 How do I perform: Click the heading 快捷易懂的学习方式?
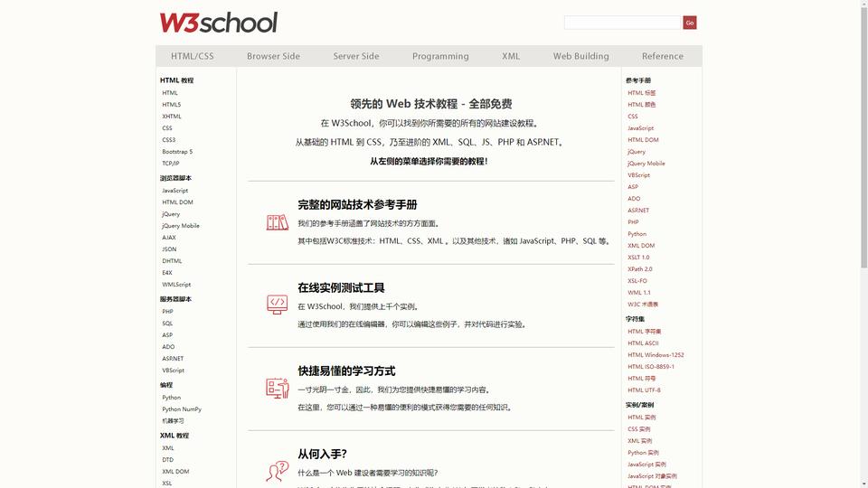pyautogui.click(x=346, y=371)
